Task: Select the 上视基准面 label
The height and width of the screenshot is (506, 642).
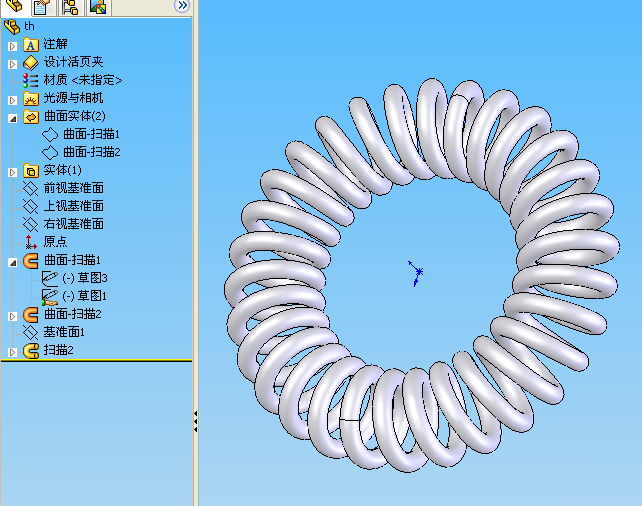Action: click(74, 206)
